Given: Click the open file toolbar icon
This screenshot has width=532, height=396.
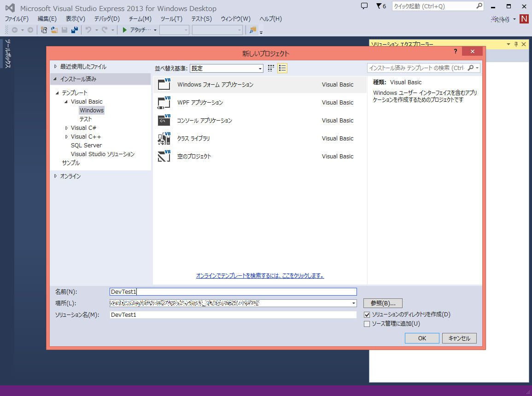Looking at the screenshot, I should (x=54, y=30).
